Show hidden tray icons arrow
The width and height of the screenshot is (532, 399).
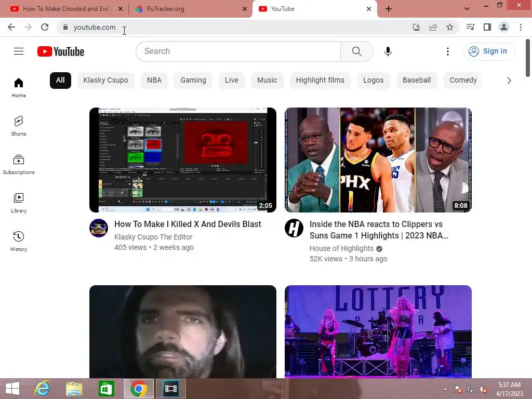[445, 389]
